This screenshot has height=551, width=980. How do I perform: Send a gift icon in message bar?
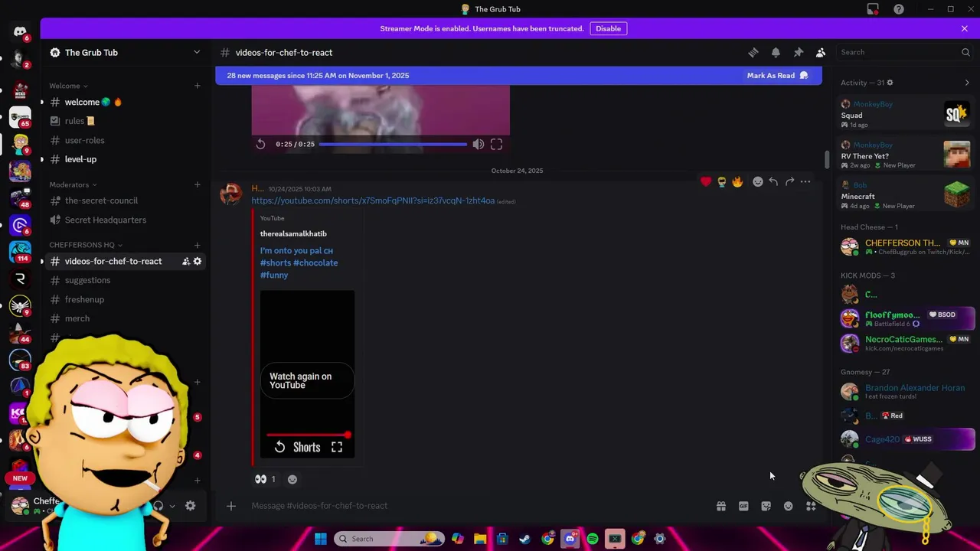(x=720, y=506)
